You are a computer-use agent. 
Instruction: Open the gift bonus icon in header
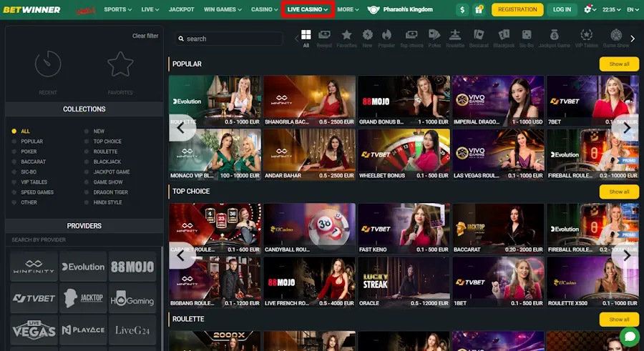point(479,9)
